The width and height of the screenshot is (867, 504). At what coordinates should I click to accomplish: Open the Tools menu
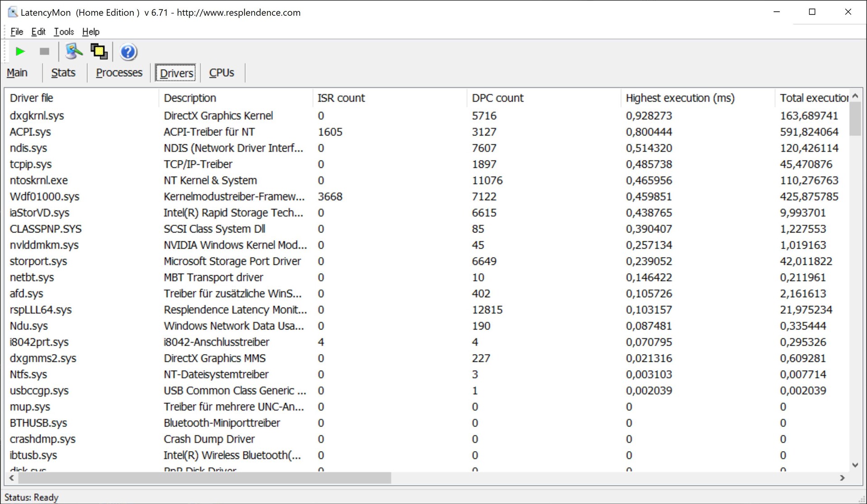[x=64, y=32]
